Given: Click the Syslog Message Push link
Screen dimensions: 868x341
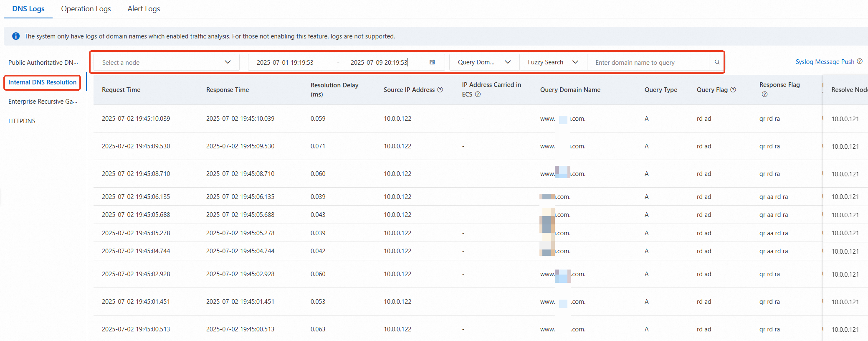Looking at the screenshot, I should pos(825,62).
